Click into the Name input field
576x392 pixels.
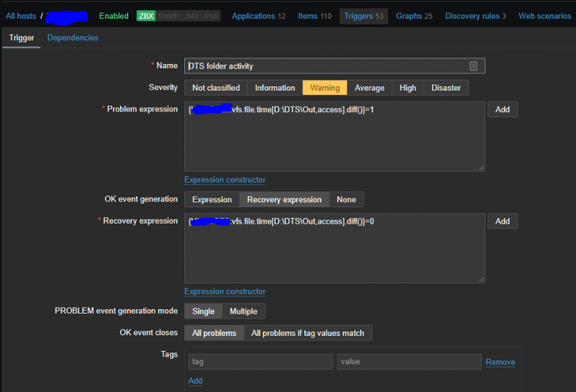pyautogui.click(x=334, y=66)
